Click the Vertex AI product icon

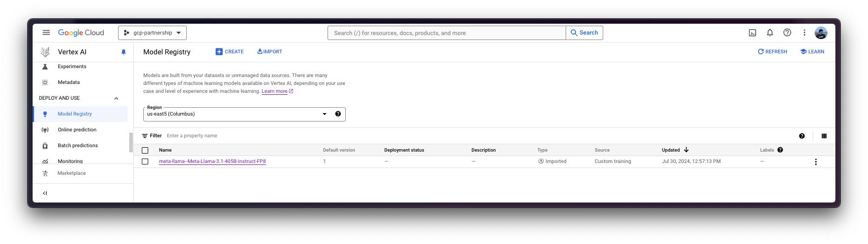pos(45,52)
